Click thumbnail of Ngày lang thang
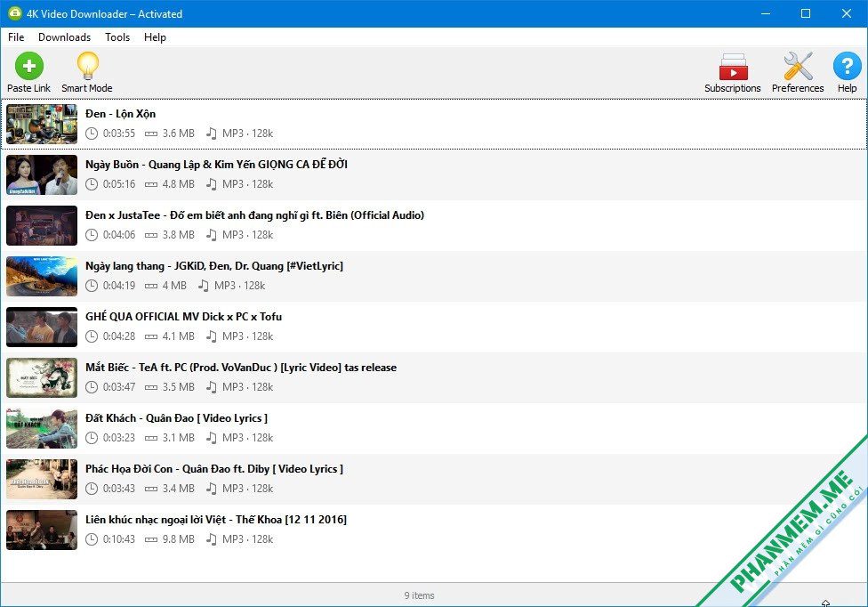868x607 pixels. (x=42, y=277)
